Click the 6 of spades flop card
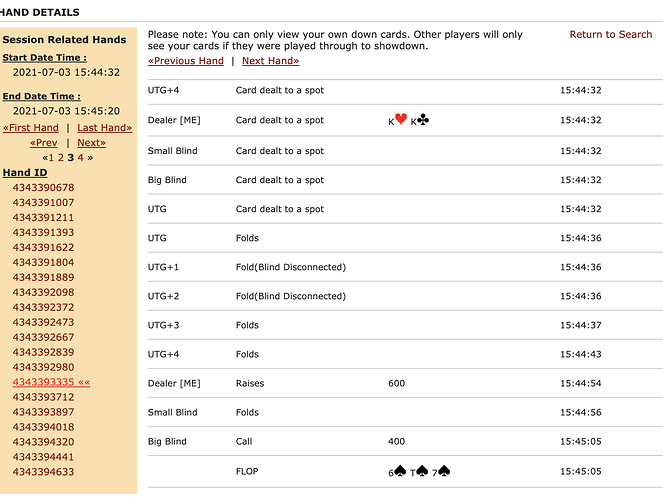663x500 pixels. tap(396, 471)
